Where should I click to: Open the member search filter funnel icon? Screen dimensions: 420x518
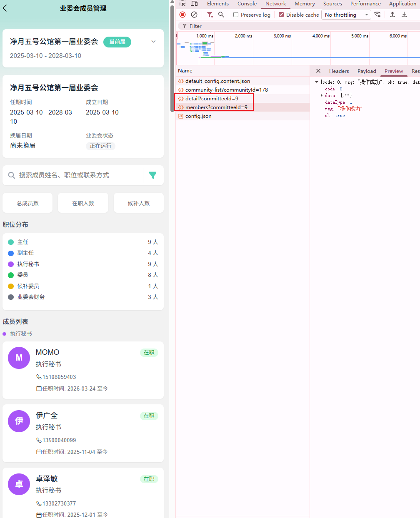click(152, 175)
